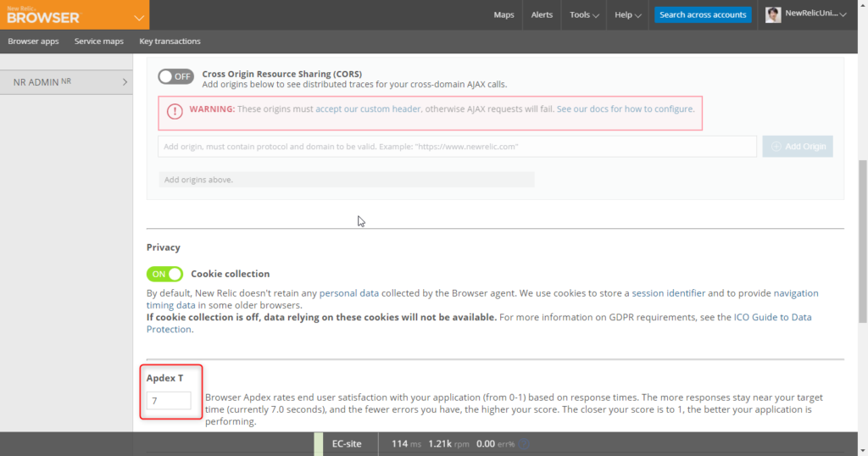This screenshot has height=456, width=868.
Task: Click the user avatar picture
Action: (773, 15)
